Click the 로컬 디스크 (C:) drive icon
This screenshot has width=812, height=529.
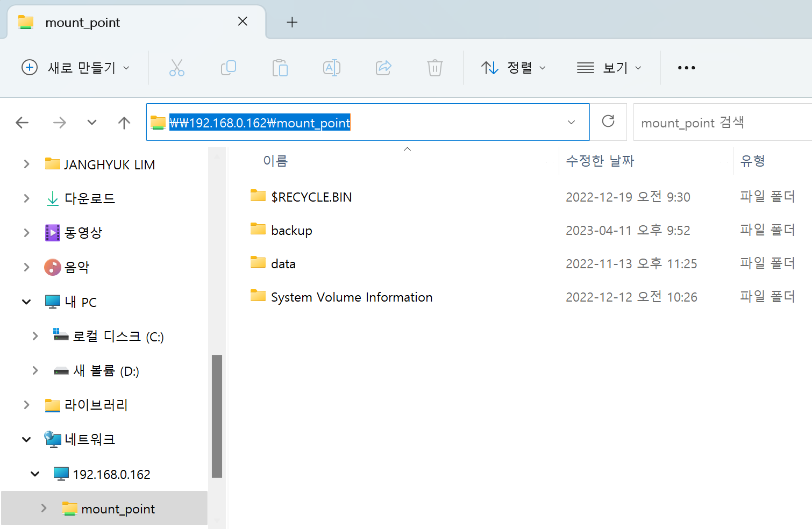(x=61, y=335)
